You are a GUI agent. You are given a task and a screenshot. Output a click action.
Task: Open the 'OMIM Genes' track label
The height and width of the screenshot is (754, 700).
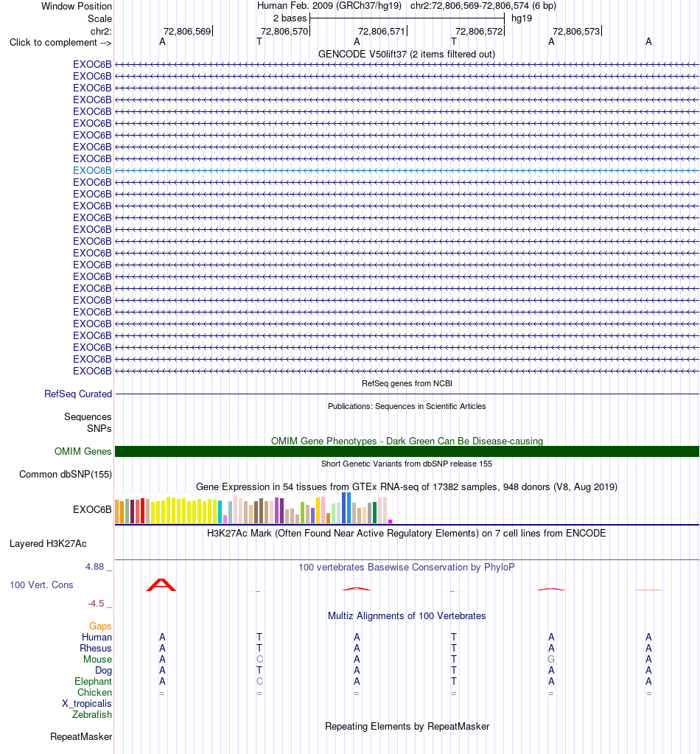(x=83, y=452)
